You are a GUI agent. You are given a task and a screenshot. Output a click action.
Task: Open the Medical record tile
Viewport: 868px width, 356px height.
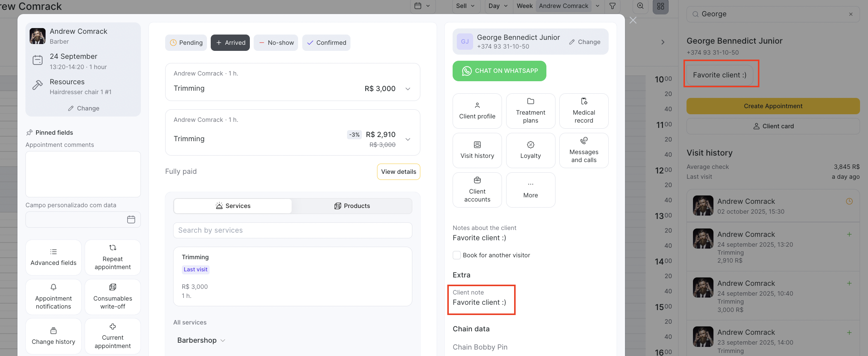[584, 111]
